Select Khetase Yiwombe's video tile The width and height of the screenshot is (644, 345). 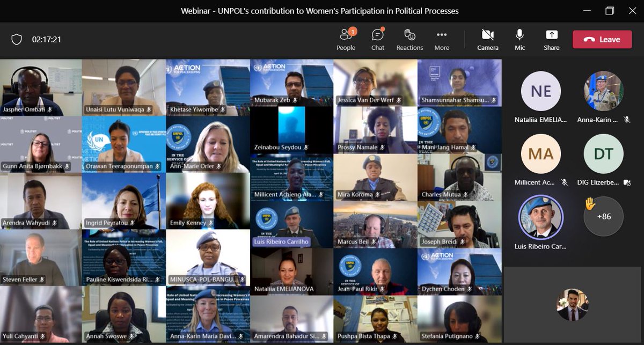tap(208, 87)
